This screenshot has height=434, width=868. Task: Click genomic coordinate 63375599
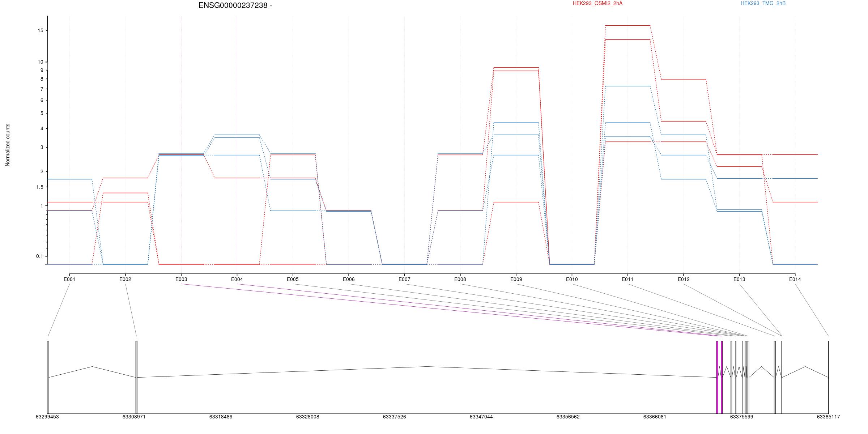742,417
